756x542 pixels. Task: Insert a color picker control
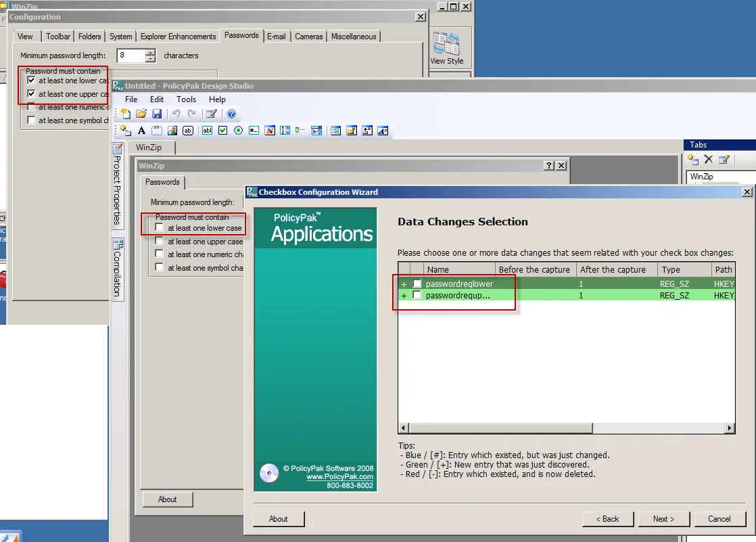pyautogui.click(x=270, y=131)
